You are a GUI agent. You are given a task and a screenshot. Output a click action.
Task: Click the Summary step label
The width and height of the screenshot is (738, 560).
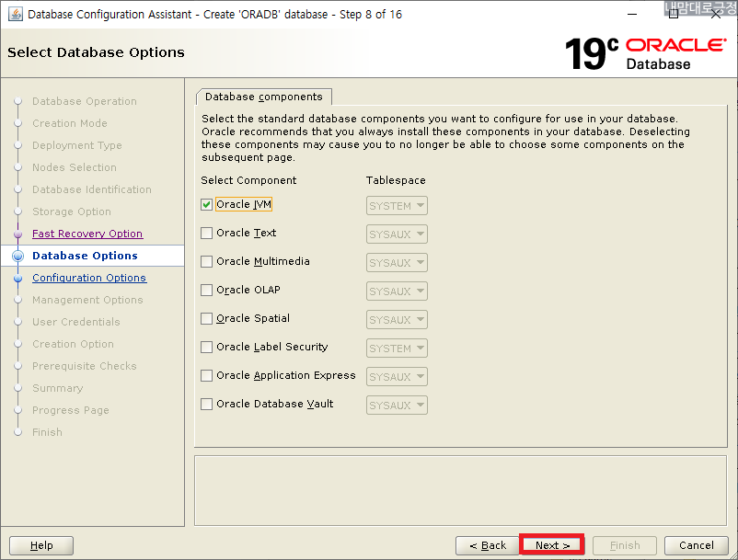[x=57, y=388]
